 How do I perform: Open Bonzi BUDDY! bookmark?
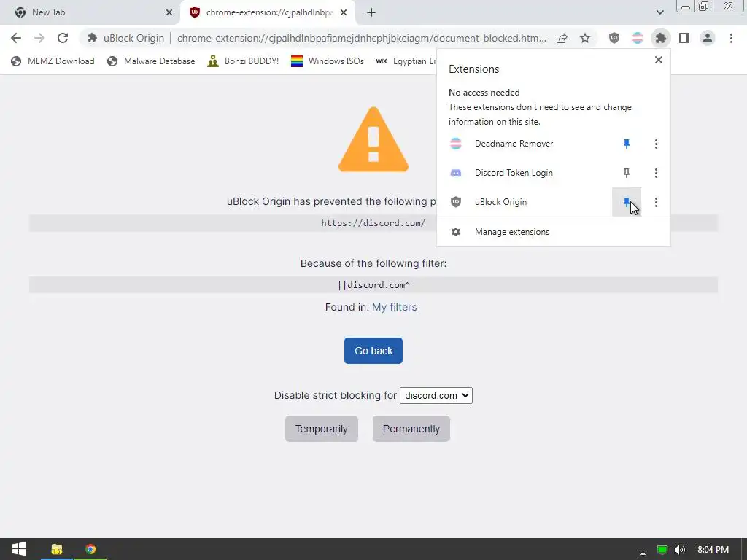point(243,61)
